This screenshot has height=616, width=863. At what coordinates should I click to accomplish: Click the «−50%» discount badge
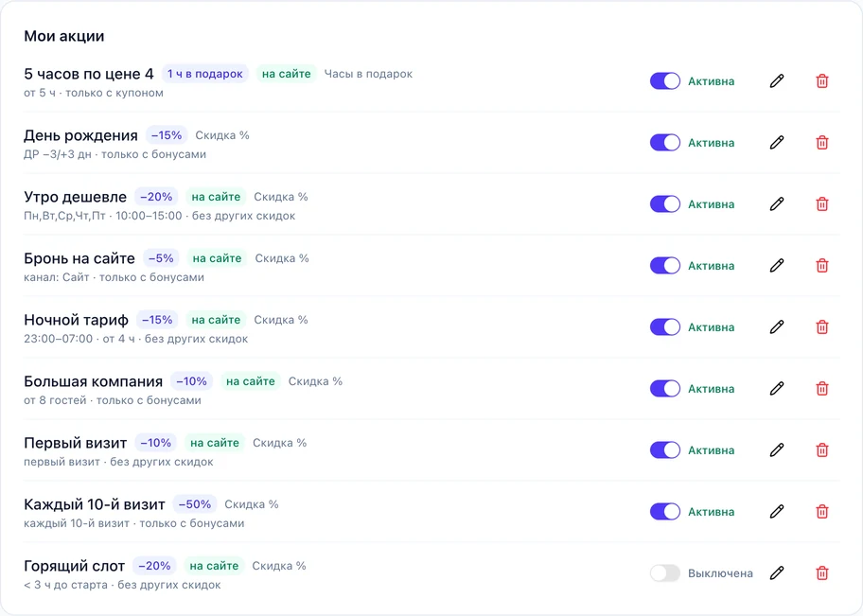point(195,504)
